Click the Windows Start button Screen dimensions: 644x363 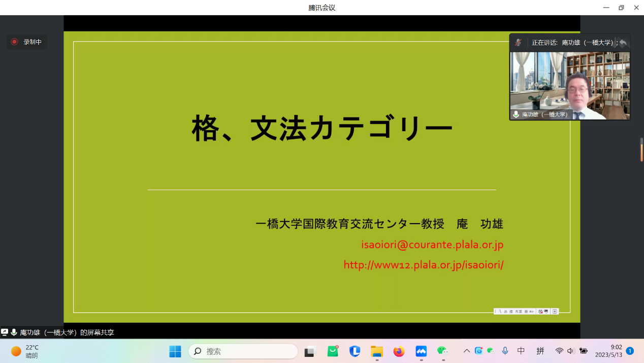pos(175,351)
